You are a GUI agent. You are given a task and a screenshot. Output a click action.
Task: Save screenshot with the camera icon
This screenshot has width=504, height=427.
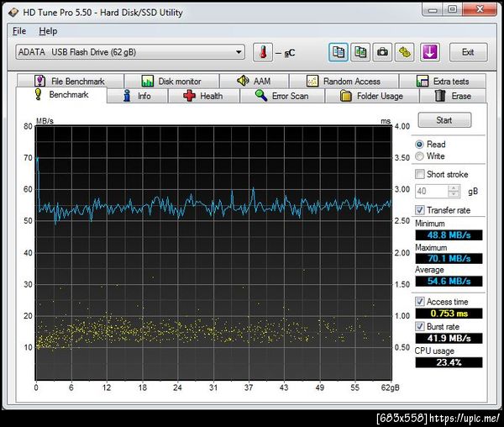coord(382,52)
